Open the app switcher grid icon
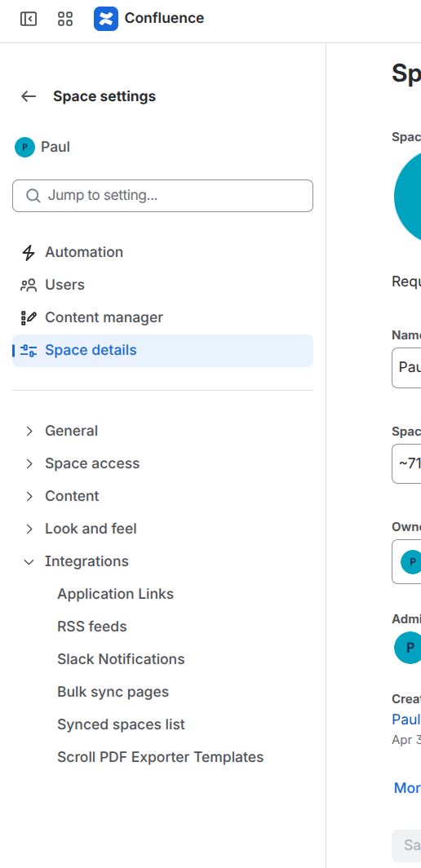Image resolution: width=421 pixels, height=868 pixels. coord(65,19)
